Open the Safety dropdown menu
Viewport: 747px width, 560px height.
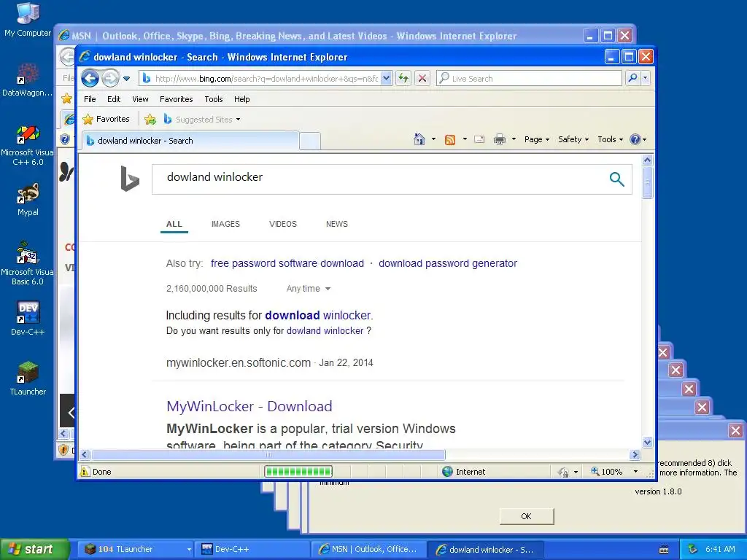click(x=573, y=139)
